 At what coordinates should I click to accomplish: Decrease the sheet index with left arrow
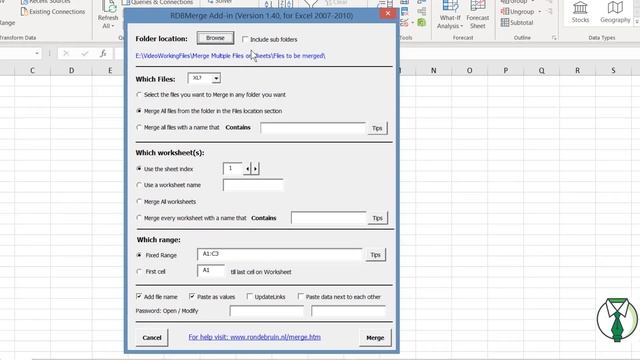pyautogui.click(x=247, y=169)
